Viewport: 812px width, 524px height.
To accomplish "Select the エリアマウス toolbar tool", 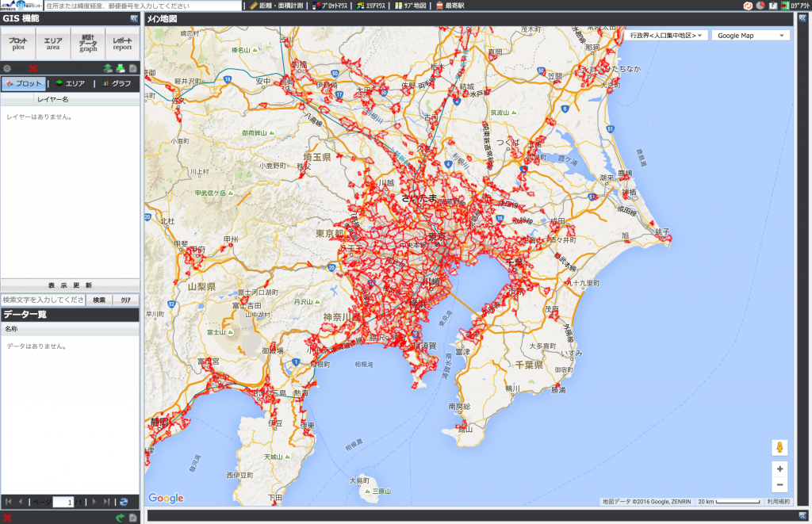I will tap(372, 6).
